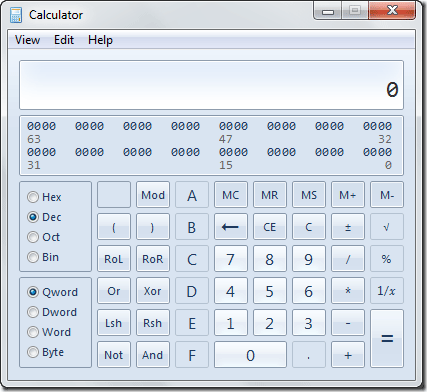Screen dimensions: 427x392
Task: Click the Xor bitwise button
Action: pyautogui.click(x=153, y=291)
